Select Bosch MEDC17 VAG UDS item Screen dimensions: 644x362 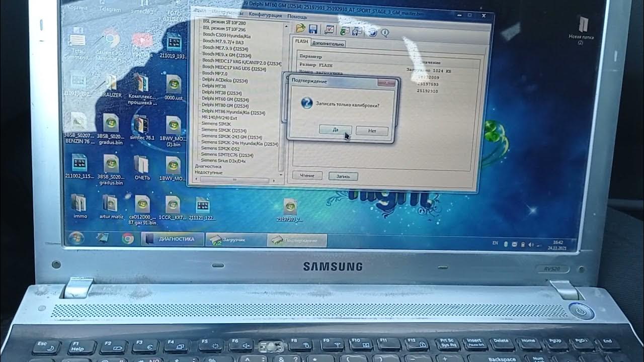point(234,68)
